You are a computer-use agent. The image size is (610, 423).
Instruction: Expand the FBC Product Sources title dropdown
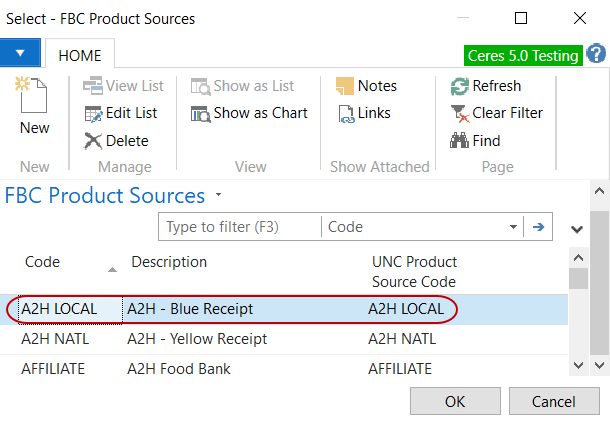pos(219,196)
